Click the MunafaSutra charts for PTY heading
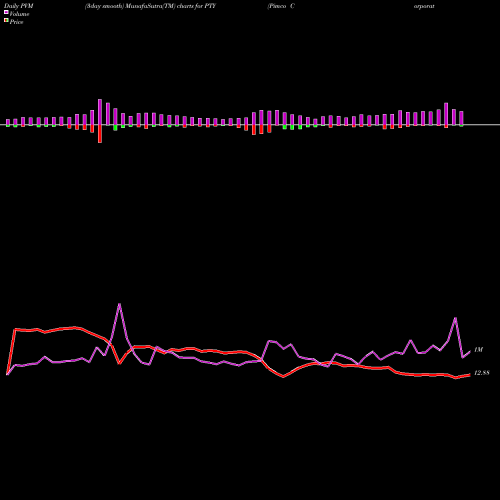This screenshot has width=500, height=500. click(x=150, y=6)
